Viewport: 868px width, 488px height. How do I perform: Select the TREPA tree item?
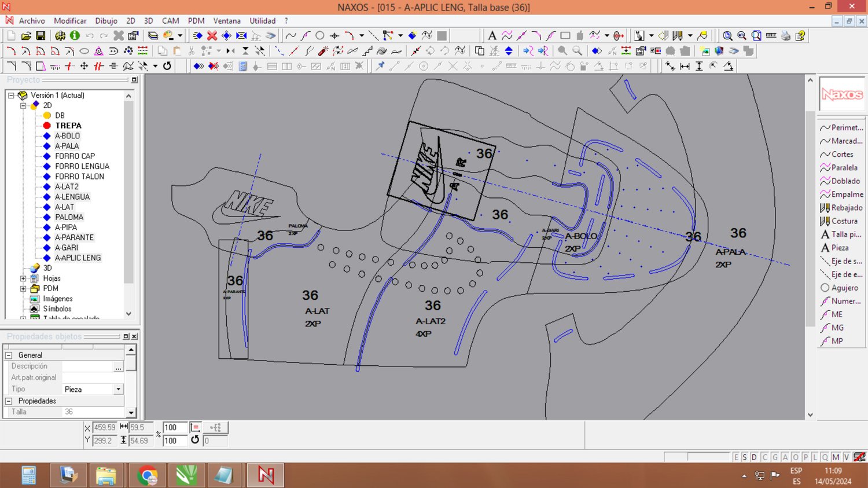pos(68,126)
